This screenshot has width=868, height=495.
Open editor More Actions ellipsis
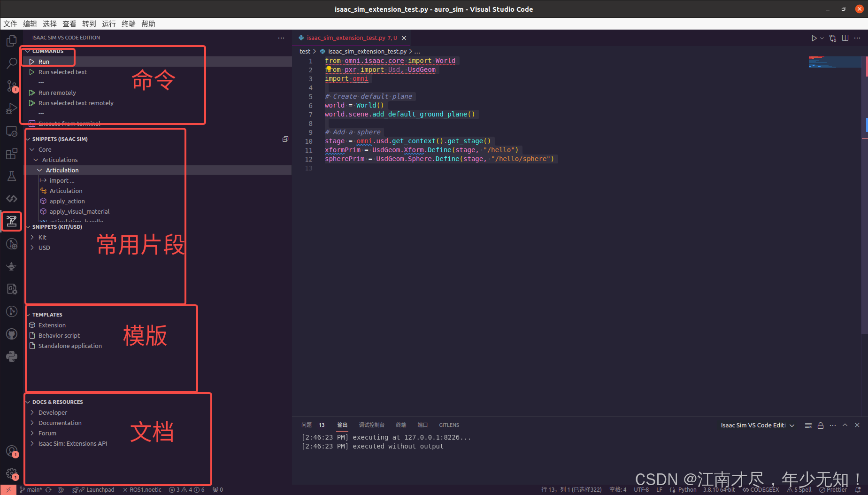tap(857, 38)
